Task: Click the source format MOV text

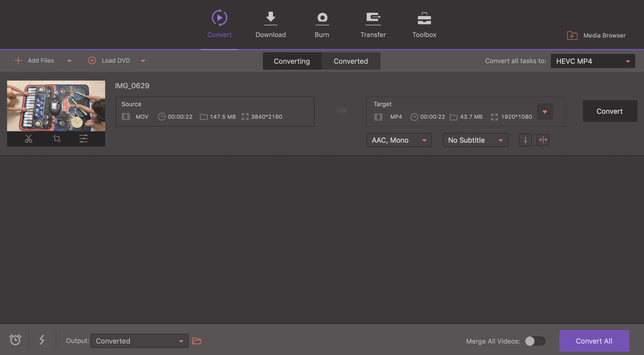Action: click(142, 117)
